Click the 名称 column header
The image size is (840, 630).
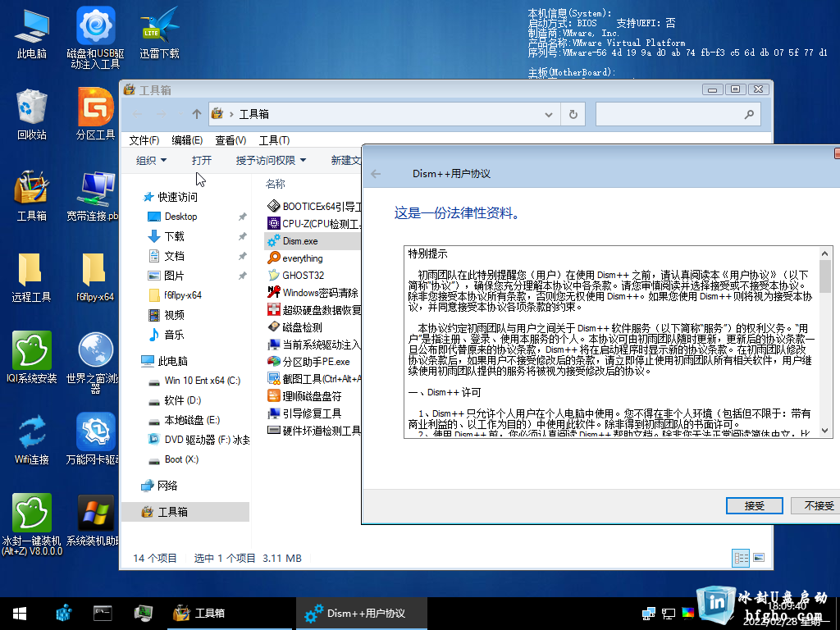point(276,185)
